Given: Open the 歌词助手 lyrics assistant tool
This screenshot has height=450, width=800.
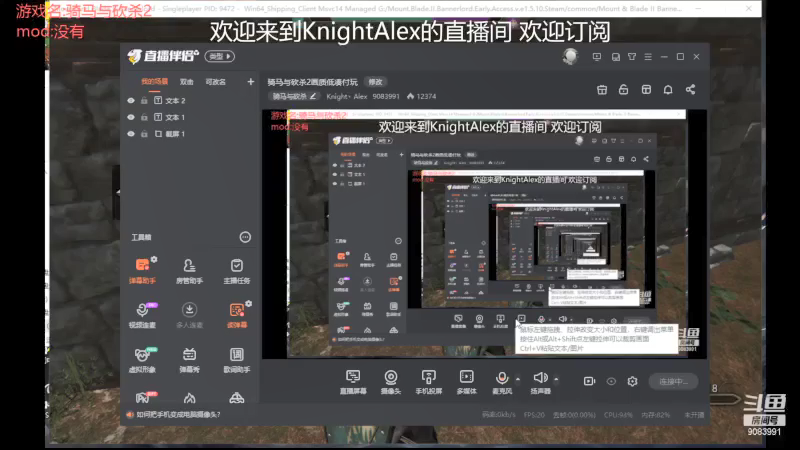Looking at the screenshot, I should pyautogui.click(x=237, y=359).
